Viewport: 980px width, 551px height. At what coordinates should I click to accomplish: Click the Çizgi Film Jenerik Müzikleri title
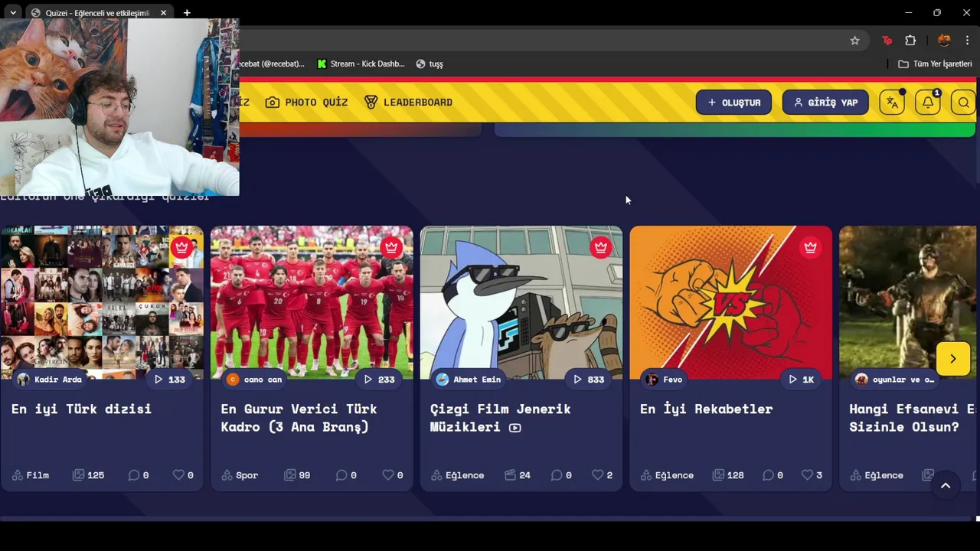coord(500,418)
